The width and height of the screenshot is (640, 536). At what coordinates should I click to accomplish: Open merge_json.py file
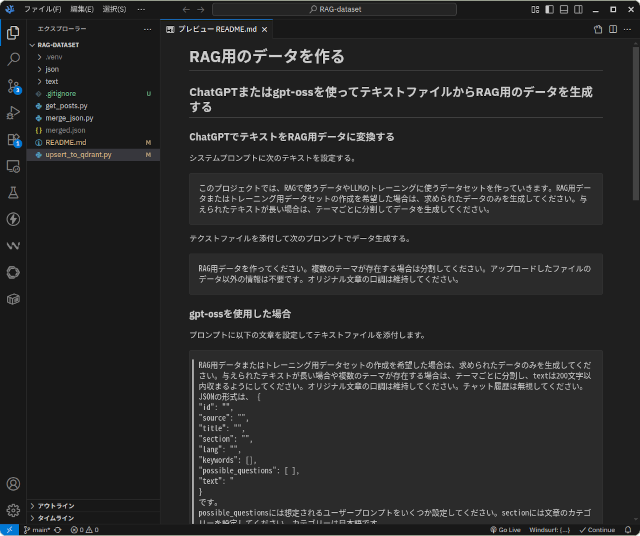[93, 118]
